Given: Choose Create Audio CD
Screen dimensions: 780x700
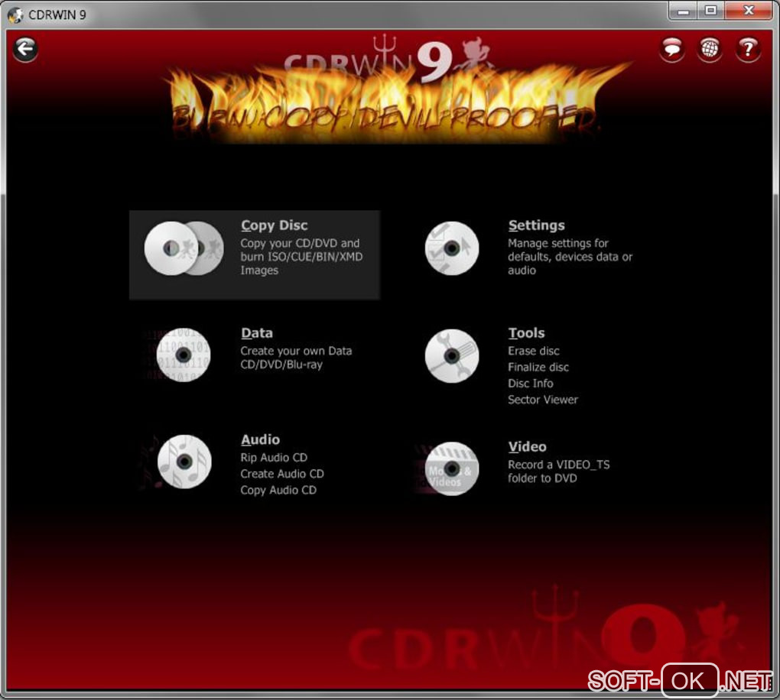Looking at the screenshot, I should point(282,474).
